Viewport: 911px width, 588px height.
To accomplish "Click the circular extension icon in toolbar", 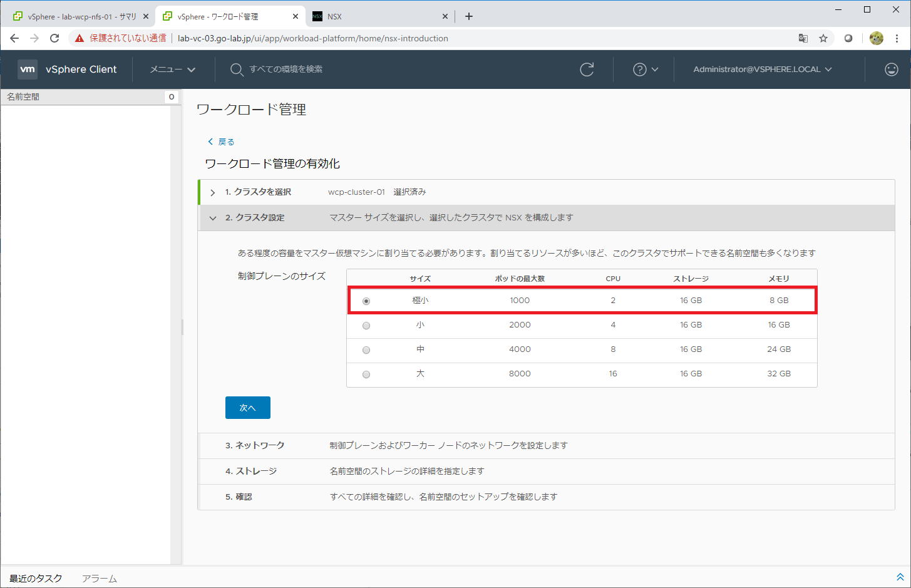I will tap(848, 38).
